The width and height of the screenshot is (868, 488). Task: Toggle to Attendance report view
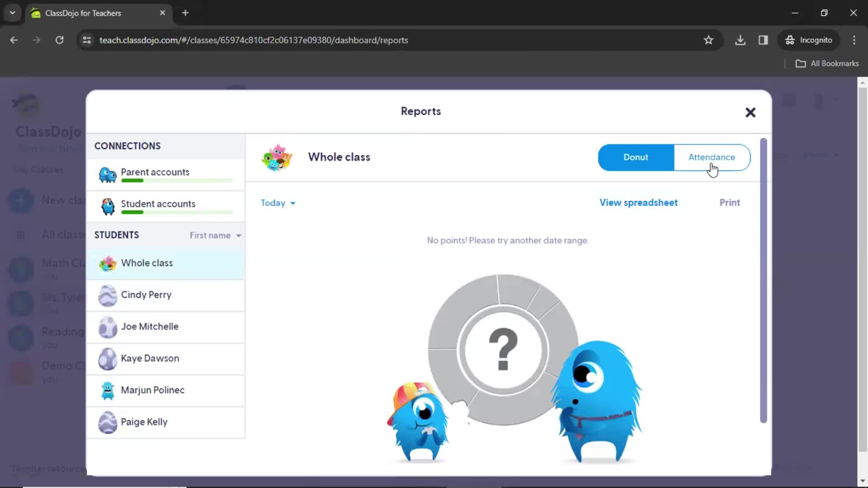coord(712,157)
